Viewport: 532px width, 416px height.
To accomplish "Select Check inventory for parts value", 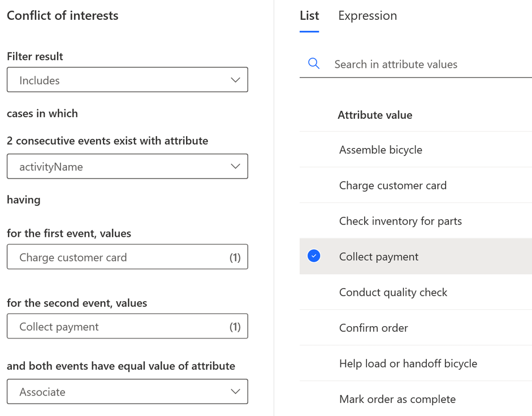I will pyautogui.click(x=400, y=221).
